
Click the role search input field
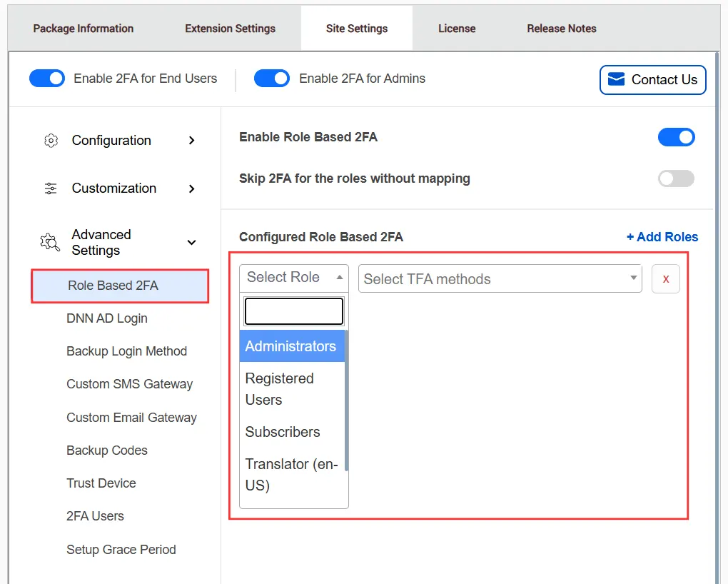click(x=293, y=311)
